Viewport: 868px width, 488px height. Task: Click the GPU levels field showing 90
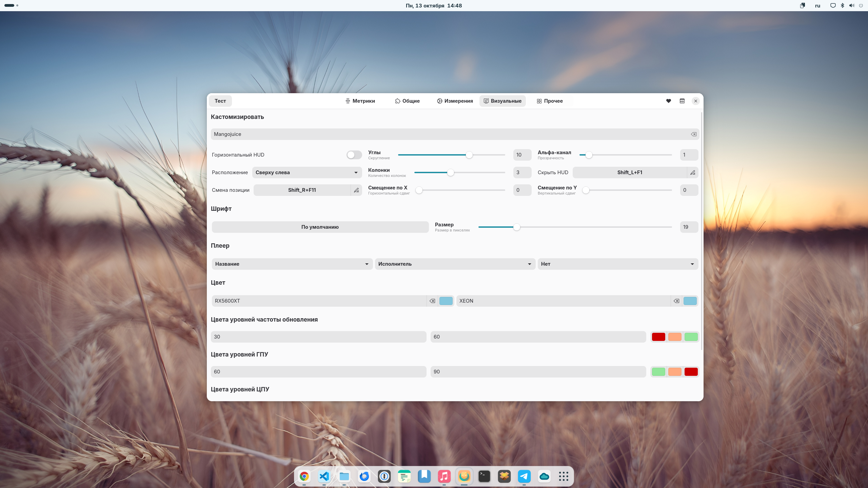pos(538,372)
